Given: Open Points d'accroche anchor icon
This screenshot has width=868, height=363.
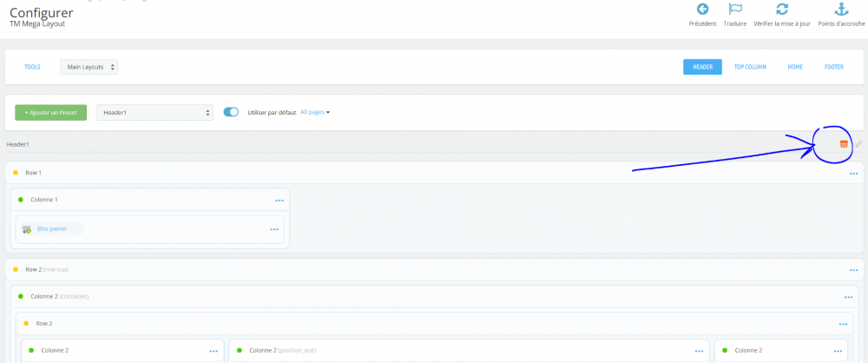Looking at the screenshot, I should (x=841, y=10).
